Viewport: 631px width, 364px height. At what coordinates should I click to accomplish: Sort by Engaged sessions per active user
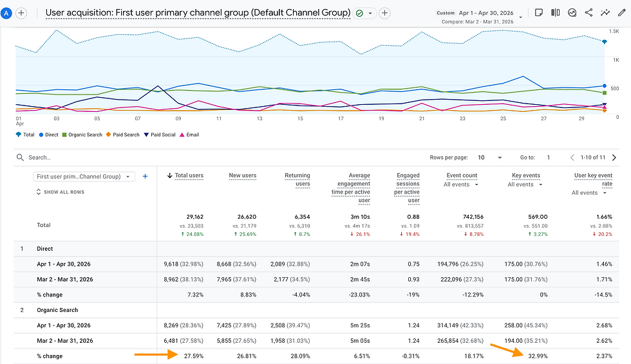click(x=407, y=188)
